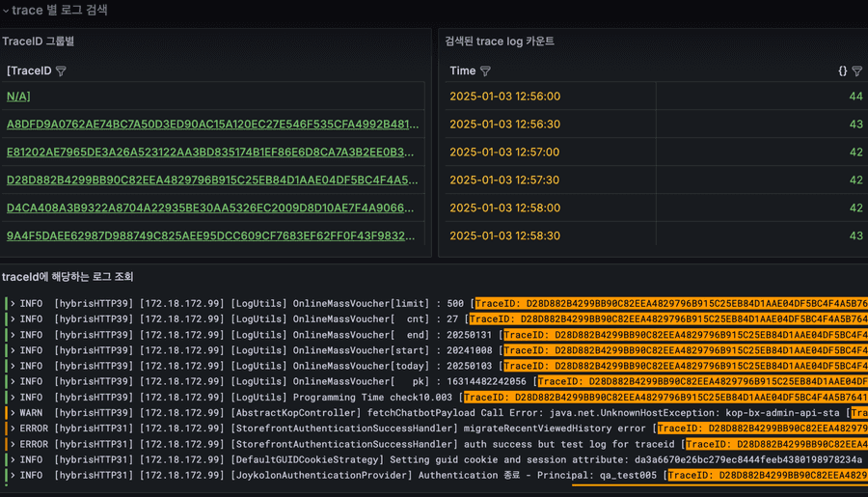Expand the DefaultGUIDCookieStrategy log line
Viewport: 868px width, 497px height.
click(x=13, y=459)
